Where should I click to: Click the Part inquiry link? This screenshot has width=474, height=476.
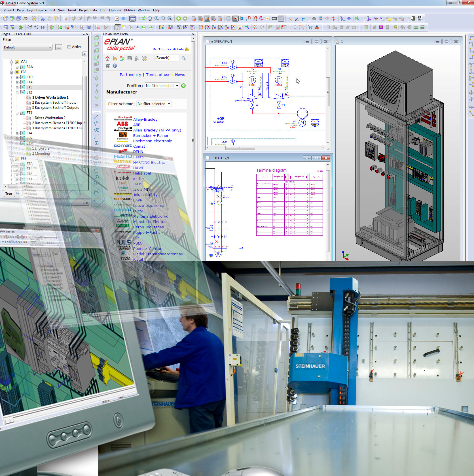tap(130, 75)
